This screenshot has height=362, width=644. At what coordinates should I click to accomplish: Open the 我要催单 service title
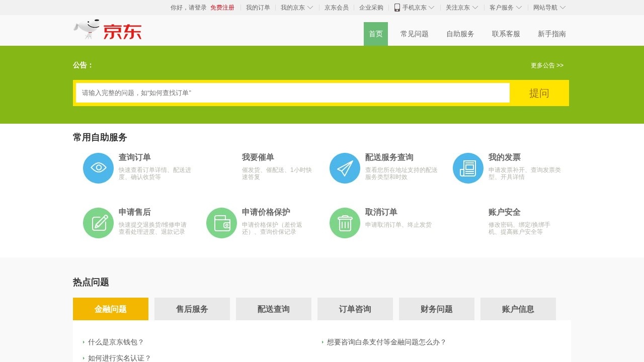(258, 157)
